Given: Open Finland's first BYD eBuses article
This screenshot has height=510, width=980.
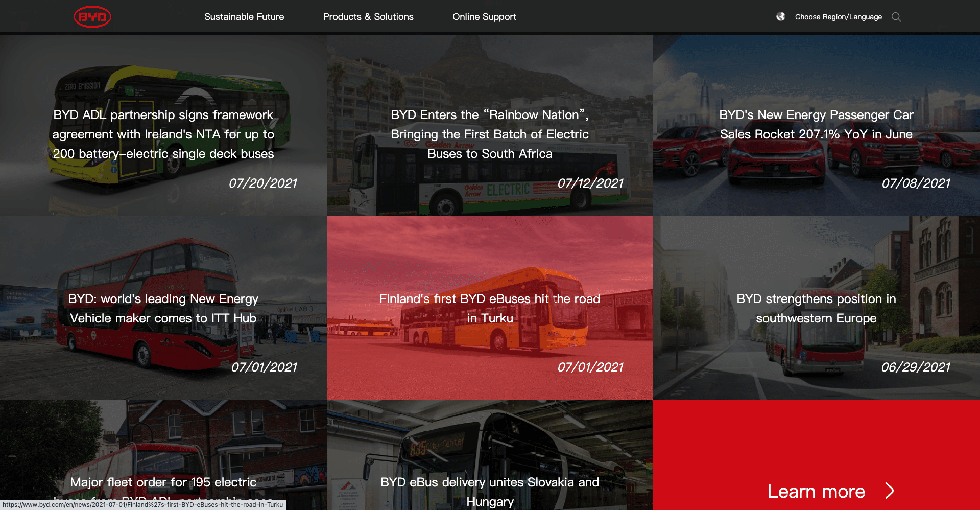Looking at the screenshot, I should (x=490, y=308).
